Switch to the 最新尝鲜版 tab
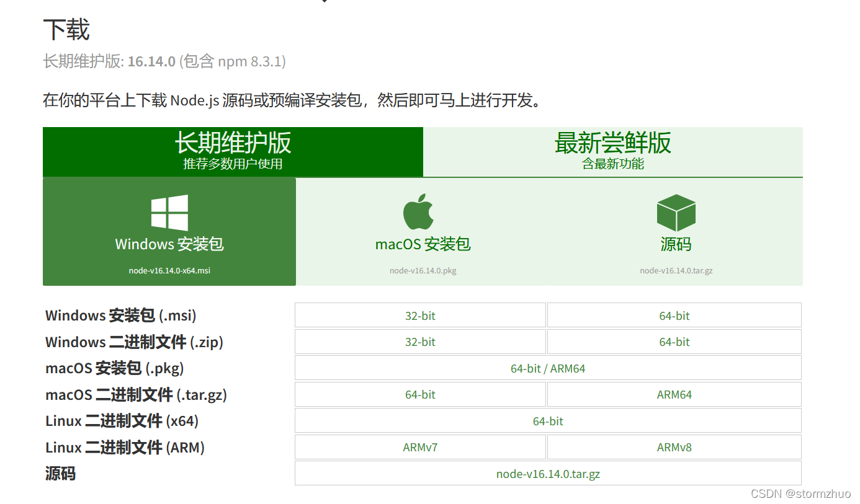 (613, 152)
